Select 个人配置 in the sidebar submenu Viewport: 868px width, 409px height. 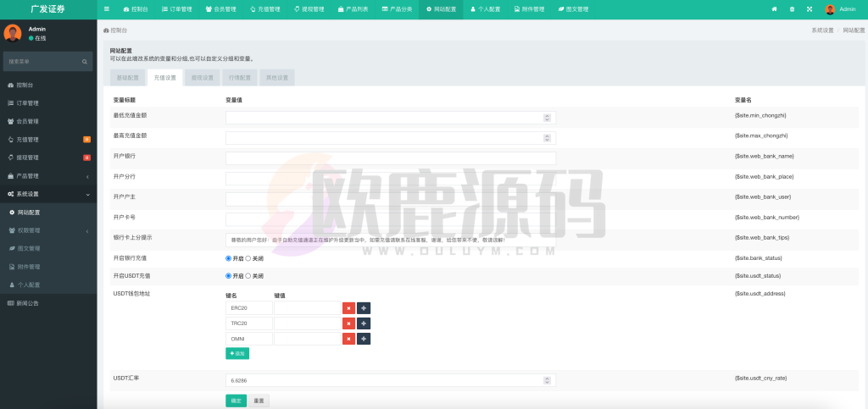[x=48, y=285]
